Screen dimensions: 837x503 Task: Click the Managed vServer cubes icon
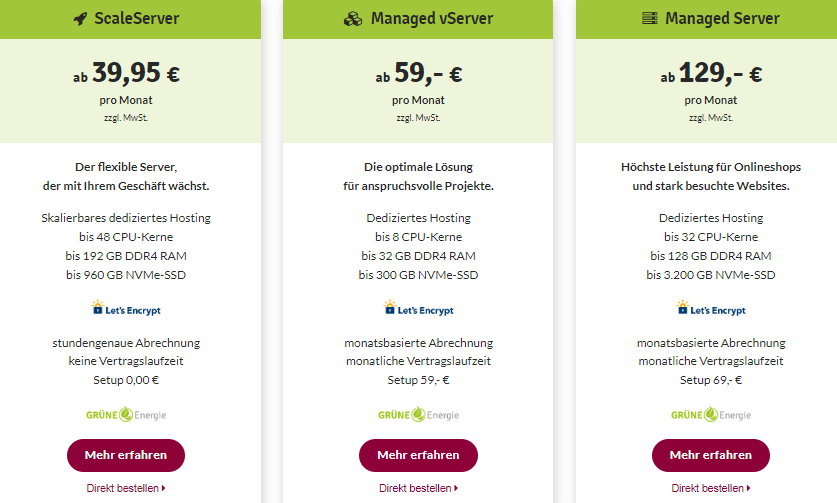tap(352, 19)
